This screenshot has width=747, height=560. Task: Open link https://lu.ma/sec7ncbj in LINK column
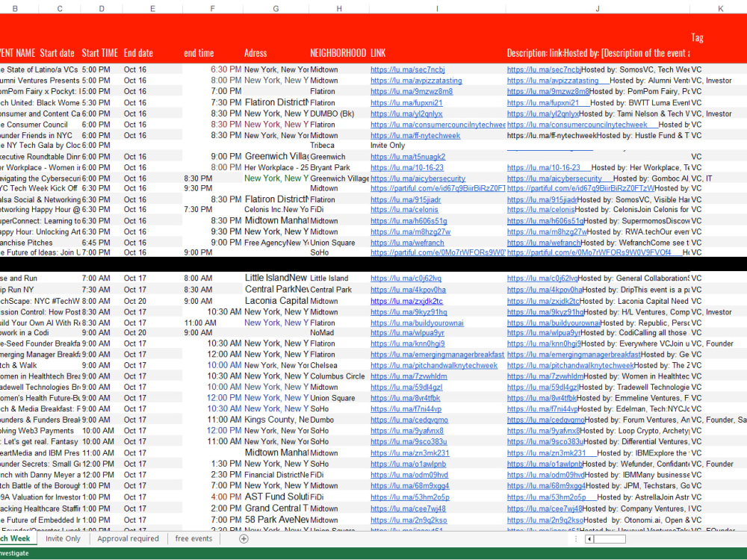click(407, 69)
